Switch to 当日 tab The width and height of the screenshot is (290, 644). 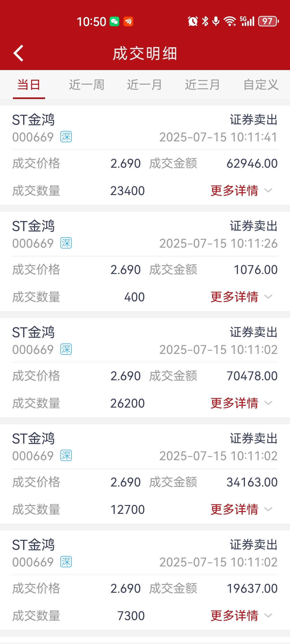click(x=29, y=85)
